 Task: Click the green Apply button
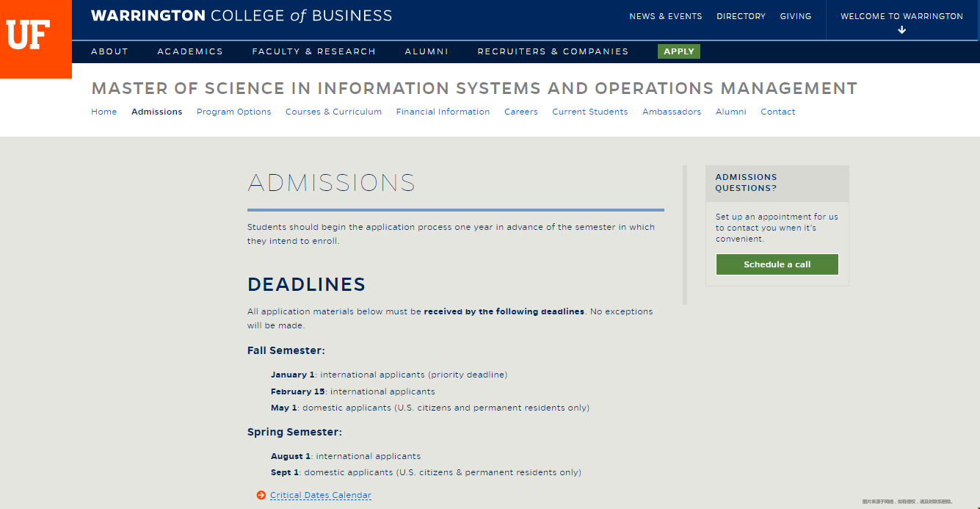[x=679, y=51]
